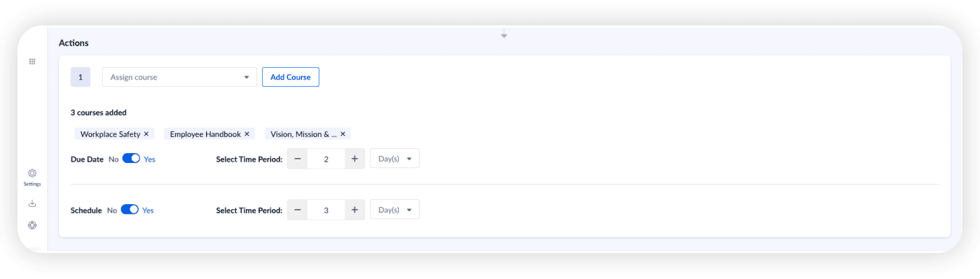
Task: Click the Add Course button
Action: [291, 77]
